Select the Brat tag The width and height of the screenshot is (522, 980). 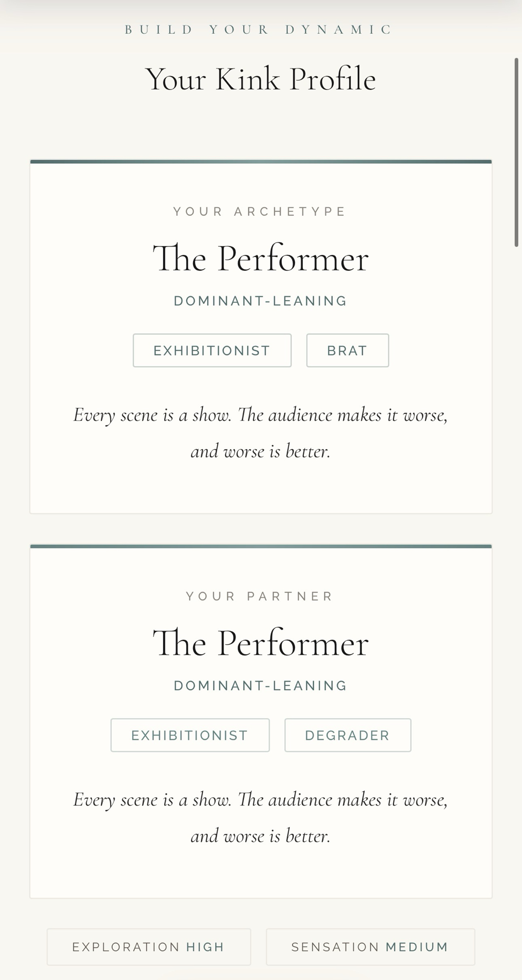(x=348, y=351)
